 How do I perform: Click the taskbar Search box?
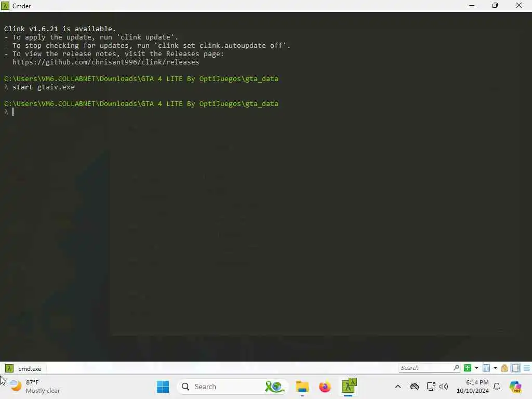(x=232, y=387)
